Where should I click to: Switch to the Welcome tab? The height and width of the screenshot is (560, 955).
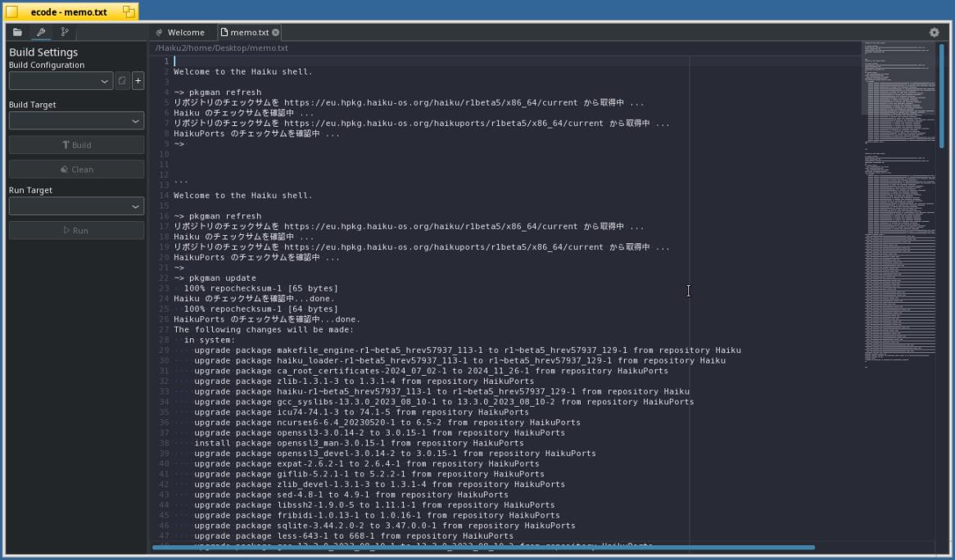pos(180,32)
